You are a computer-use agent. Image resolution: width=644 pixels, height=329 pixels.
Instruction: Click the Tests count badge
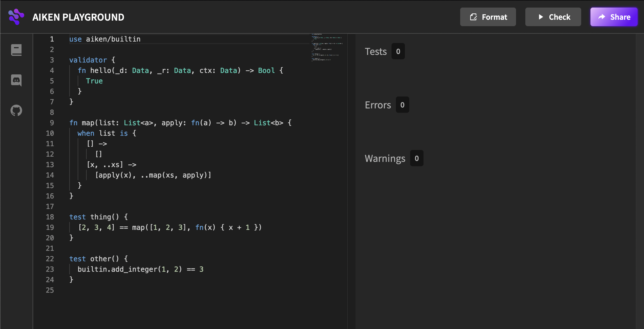point(398,51)
